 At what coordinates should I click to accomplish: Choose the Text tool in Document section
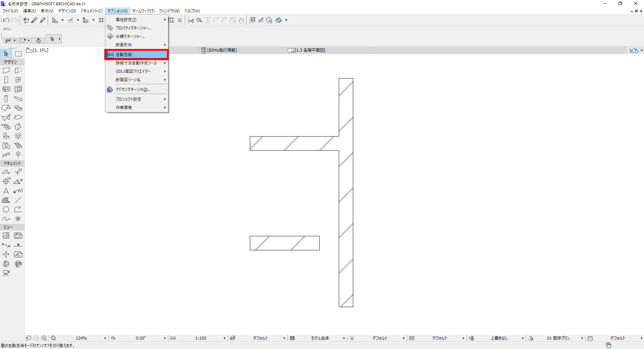(6, 191)
